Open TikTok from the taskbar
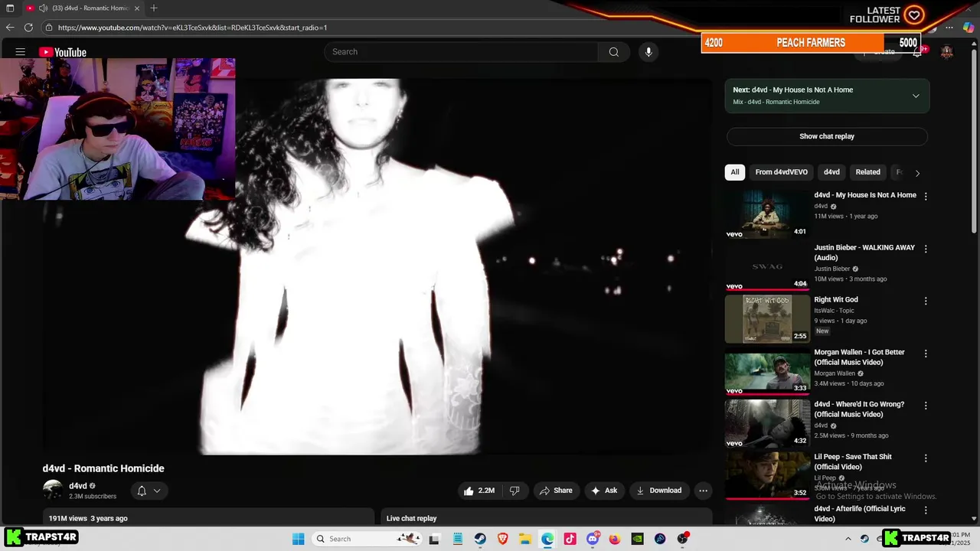This screenshot has height=551, width=980. coord(570,539)
